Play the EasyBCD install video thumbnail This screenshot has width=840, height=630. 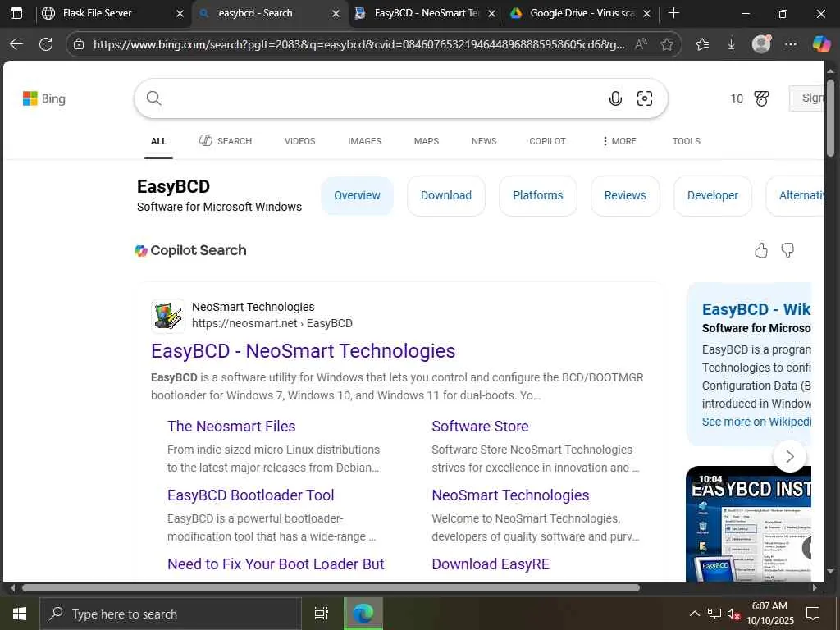(748, 524)
